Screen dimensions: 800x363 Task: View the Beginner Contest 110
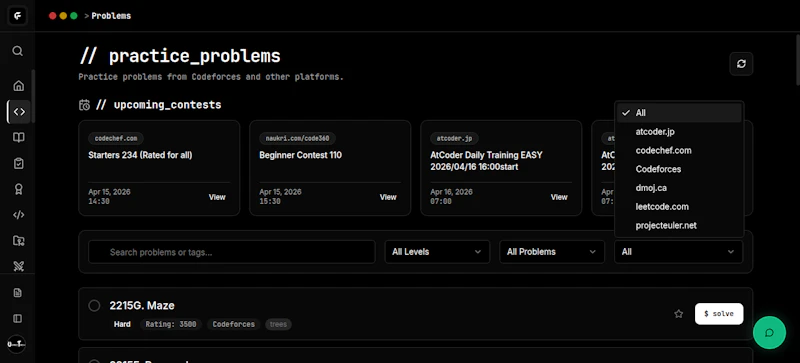388,197
